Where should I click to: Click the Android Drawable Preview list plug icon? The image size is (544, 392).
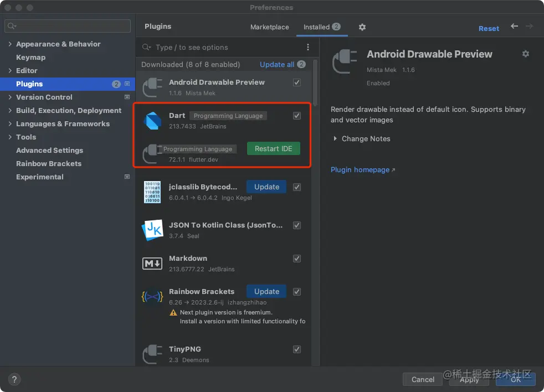(152, 87)
